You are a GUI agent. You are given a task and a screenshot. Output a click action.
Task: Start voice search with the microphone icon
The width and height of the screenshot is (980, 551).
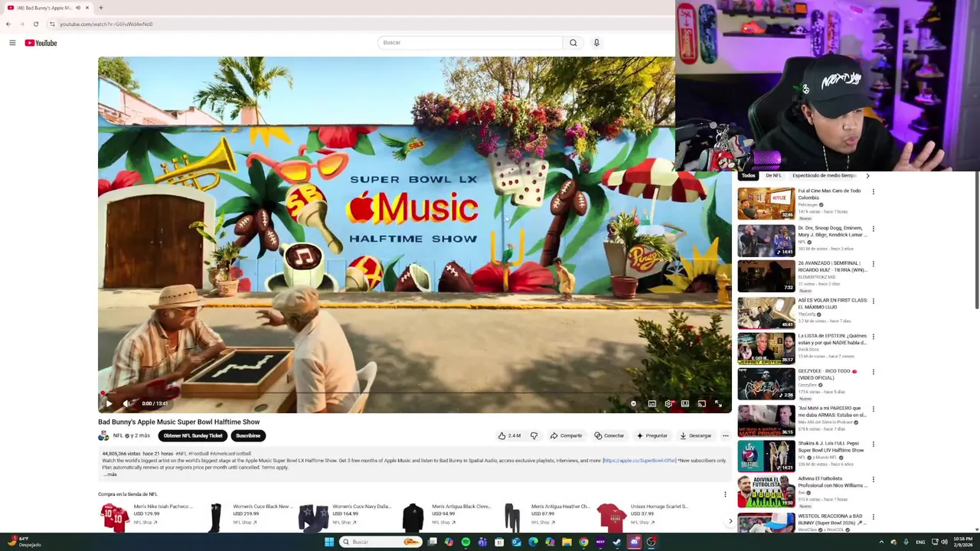(x=596, y=43)
